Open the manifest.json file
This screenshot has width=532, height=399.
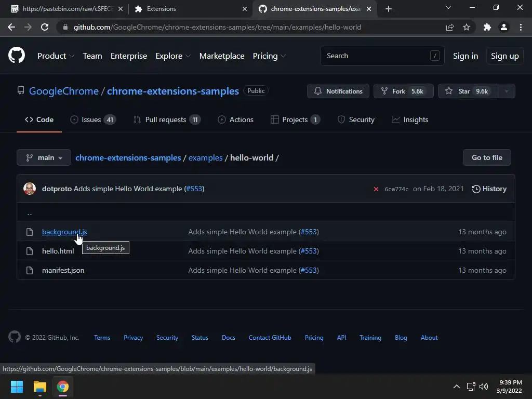(x=63, y=270)
